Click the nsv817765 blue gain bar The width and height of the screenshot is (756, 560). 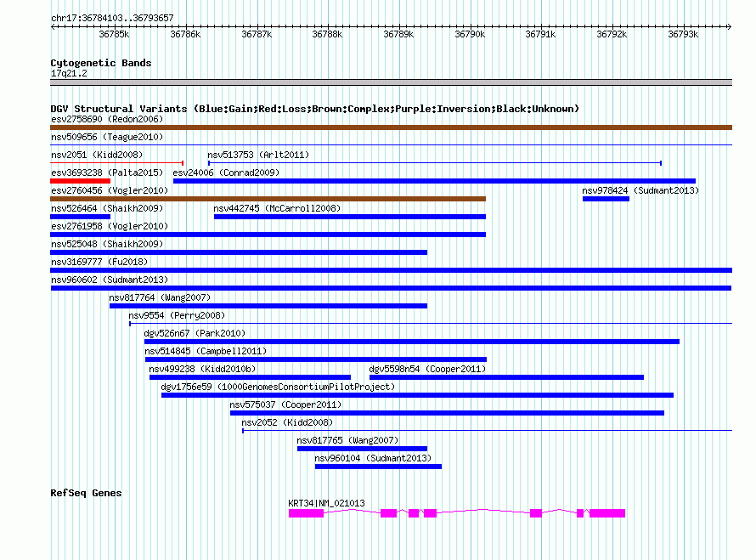[x=362, y=449]
